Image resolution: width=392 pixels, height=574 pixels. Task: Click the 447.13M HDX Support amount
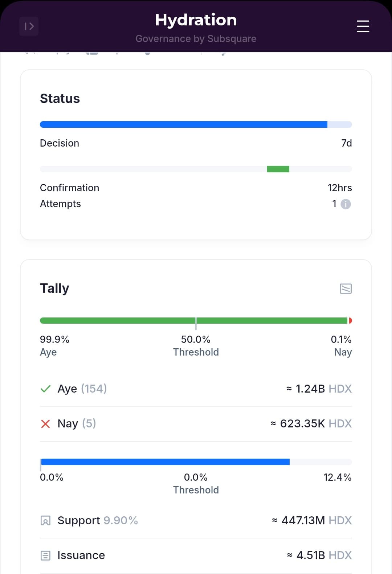pos(312,521)
